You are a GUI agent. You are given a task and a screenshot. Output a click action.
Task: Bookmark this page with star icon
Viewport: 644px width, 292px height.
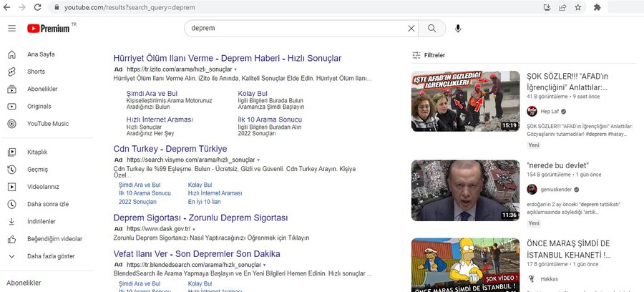point(577,7)
